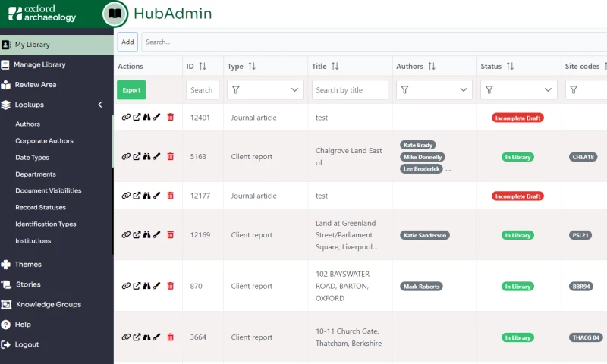607x364 pixels.
Task: Sort by Status column arrows
Action: 510,67
